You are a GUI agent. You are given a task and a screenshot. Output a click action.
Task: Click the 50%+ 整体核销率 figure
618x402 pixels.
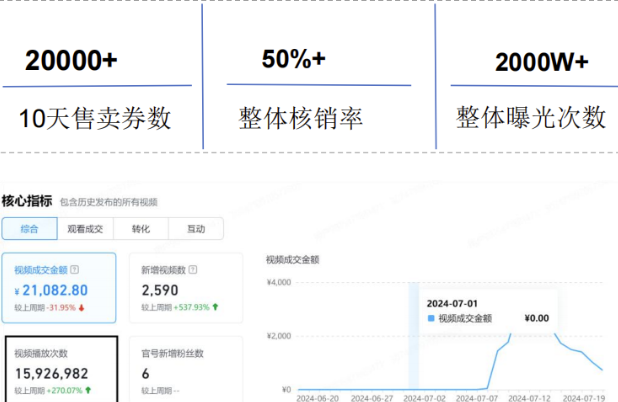click(x=294, y=58)
